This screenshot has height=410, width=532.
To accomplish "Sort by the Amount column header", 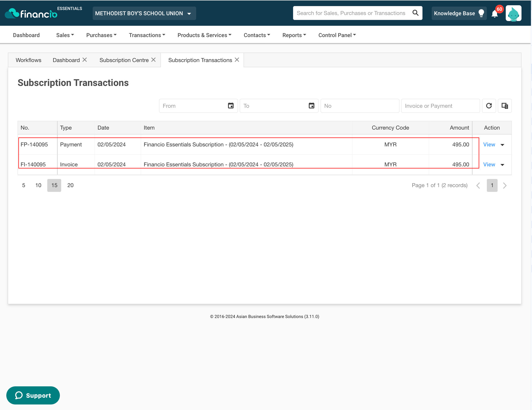I will tap(451, 128).
